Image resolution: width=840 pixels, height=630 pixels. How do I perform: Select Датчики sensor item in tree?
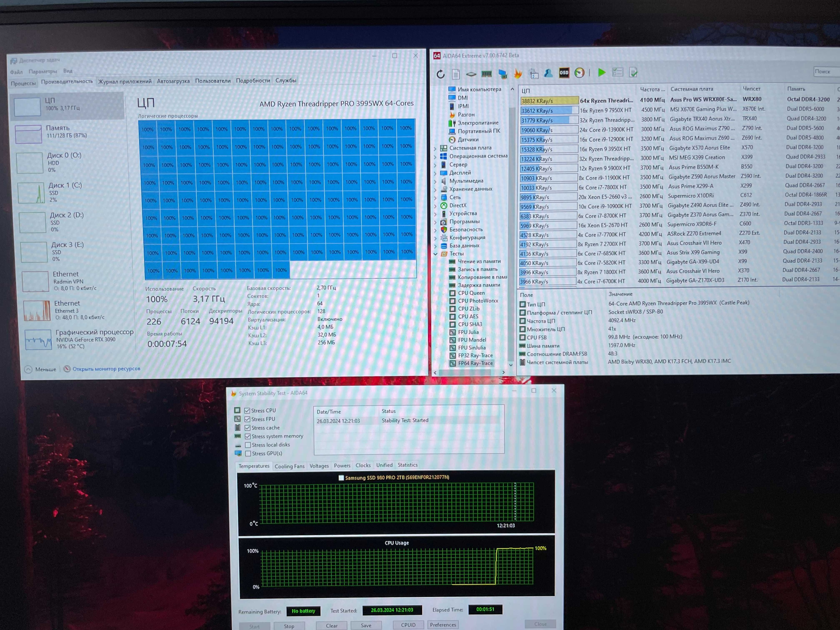pos(468,139)
